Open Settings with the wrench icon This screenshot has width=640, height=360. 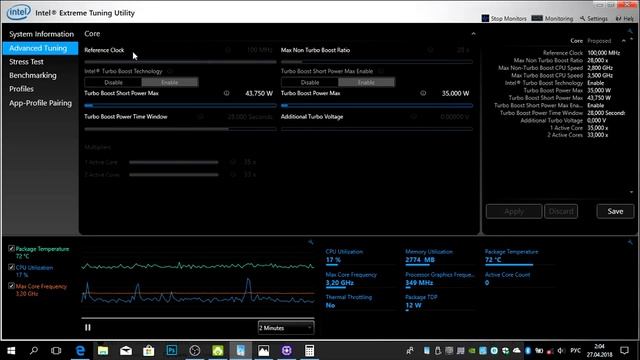click(582, 19)
